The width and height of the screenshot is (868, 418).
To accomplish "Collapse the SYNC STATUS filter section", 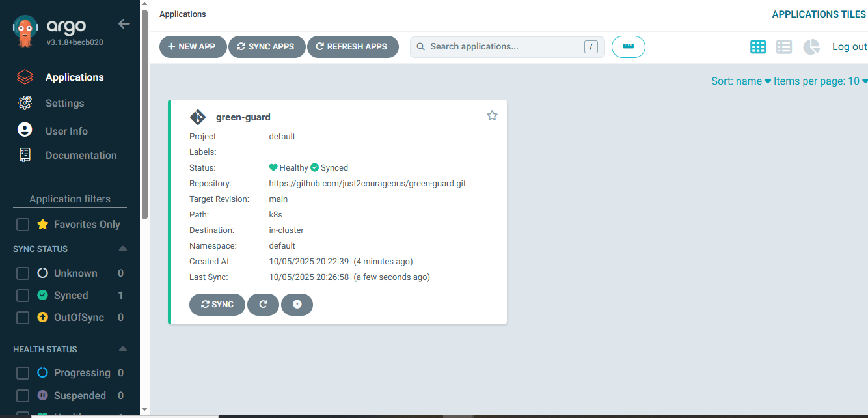I will 122,249.
